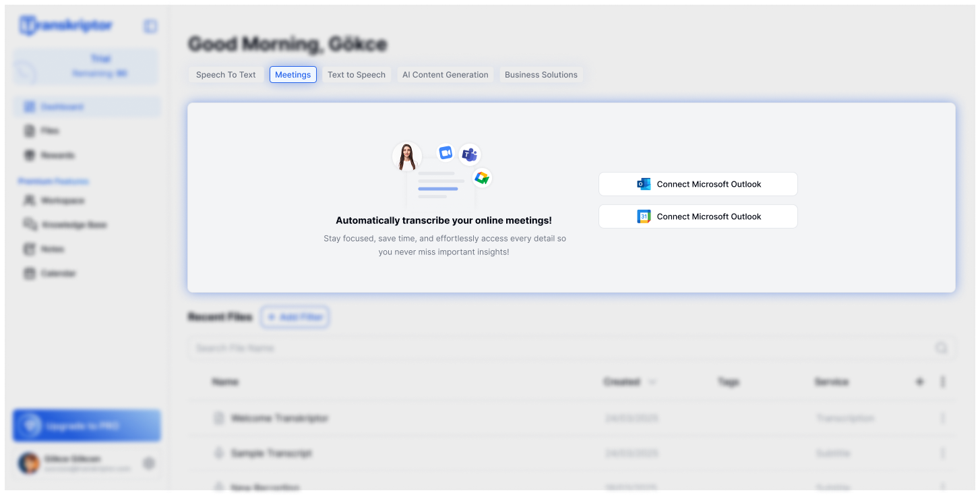This screenshot has height=495, width=980.
Task: Click the Microsoft Teams icon in illustration
Action: point(470,155)
